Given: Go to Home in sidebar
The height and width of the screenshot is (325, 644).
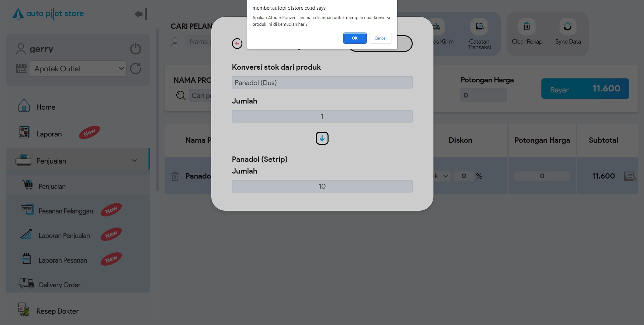Looking at the screenshot, I should 46,107.
